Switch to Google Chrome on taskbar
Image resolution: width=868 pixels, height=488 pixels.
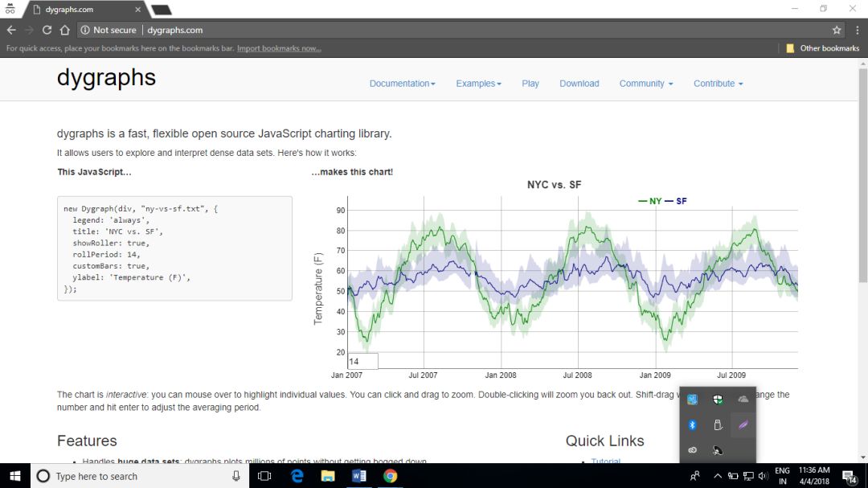pos(391,476)
